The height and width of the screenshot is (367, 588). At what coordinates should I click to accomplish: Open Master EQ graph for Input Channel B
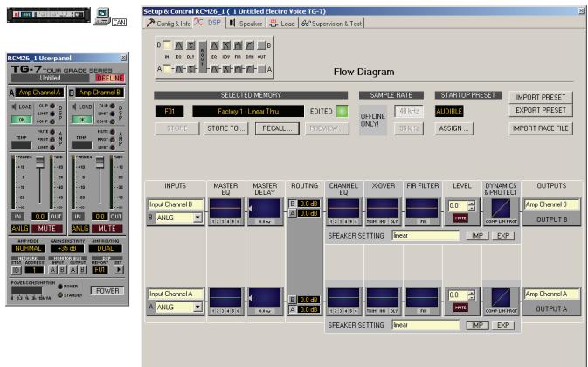tap(225, 208)
